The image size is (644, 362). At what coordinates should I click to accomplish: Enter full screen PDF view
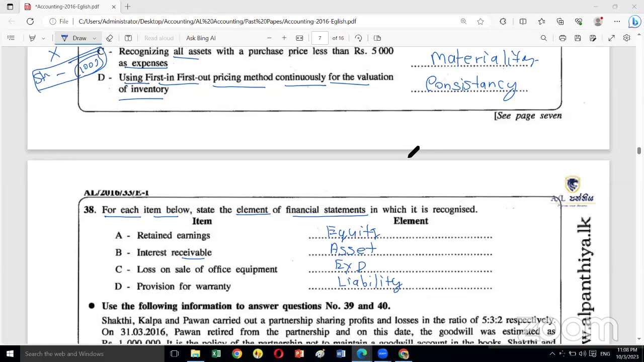click(611, 38)
